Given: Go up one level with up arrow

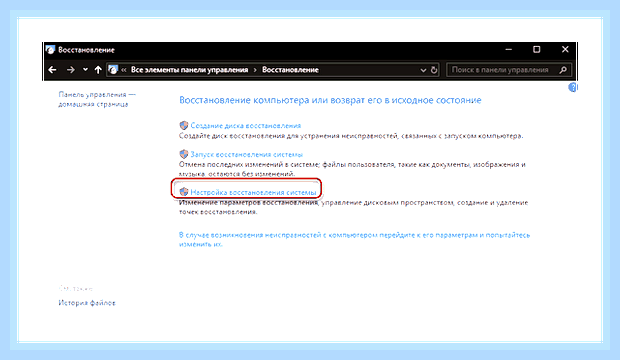Looking at the screenshot, I should pos(98,70).
